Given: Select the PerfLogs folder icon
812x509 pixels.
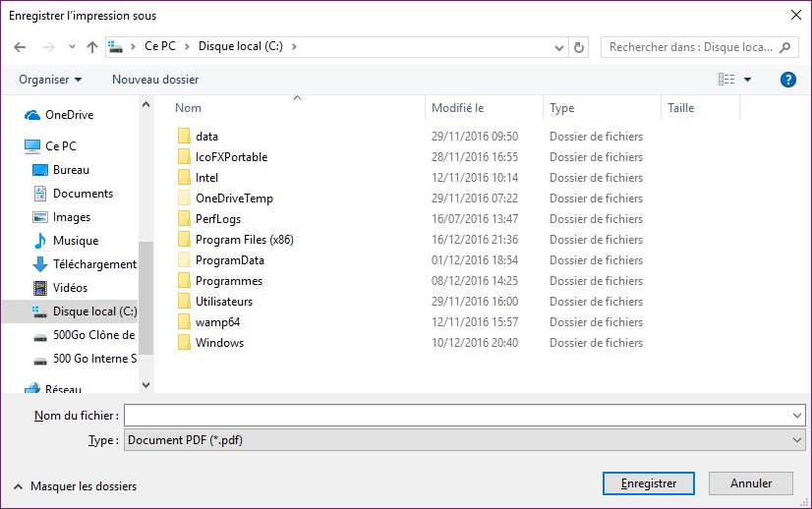Looking at the screenshot, I should pyautogui.click(x=184, y=219).
